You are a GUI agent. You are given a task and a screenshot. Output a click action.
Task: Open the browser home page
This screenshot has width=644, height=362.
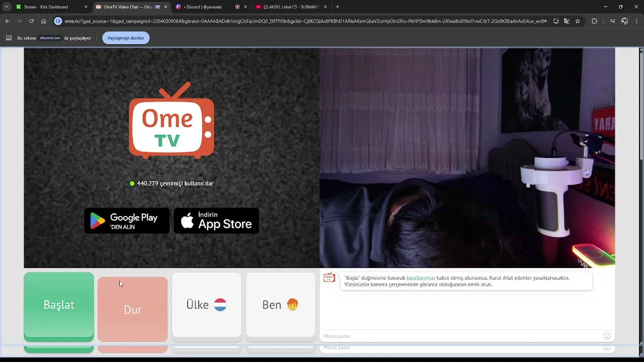[44, 21]
